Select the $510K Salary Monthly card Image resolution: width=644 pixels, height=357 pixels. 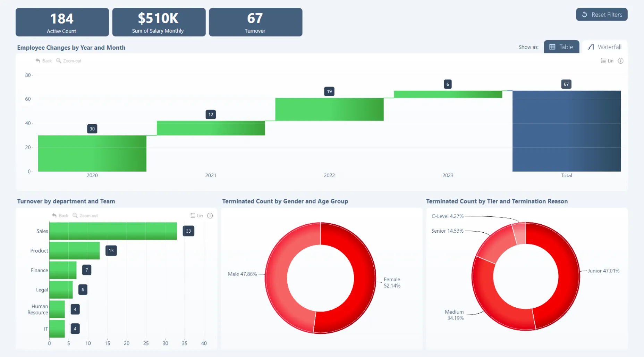coord(159,22)
